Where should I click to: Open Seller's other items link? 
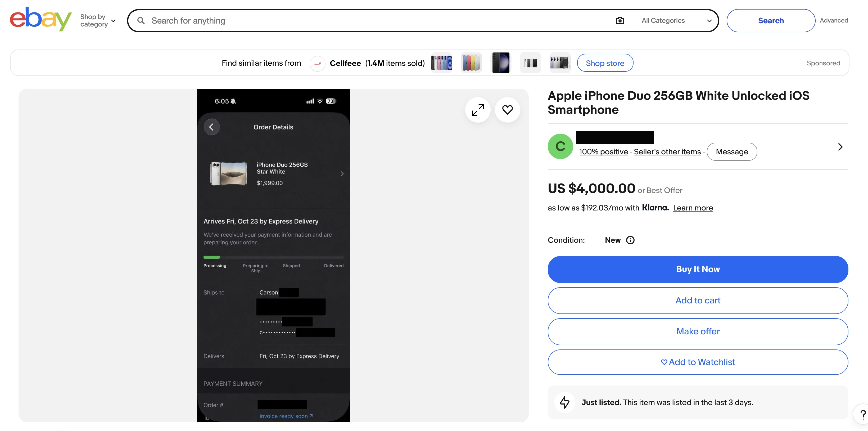tap(667, 152)
